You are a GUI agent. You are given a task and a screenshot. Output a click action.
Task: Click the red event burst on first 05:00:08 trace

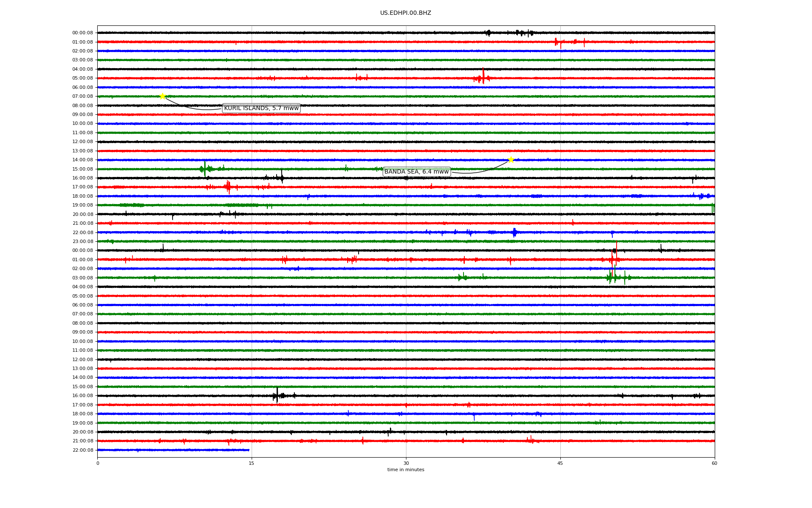point(483,77)
